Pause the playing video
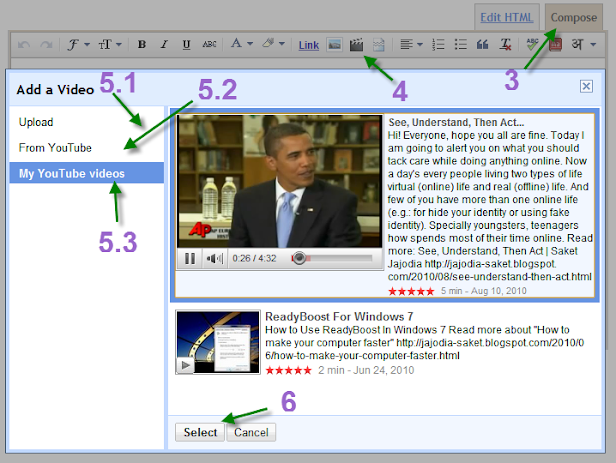 (x=190, y=258)
